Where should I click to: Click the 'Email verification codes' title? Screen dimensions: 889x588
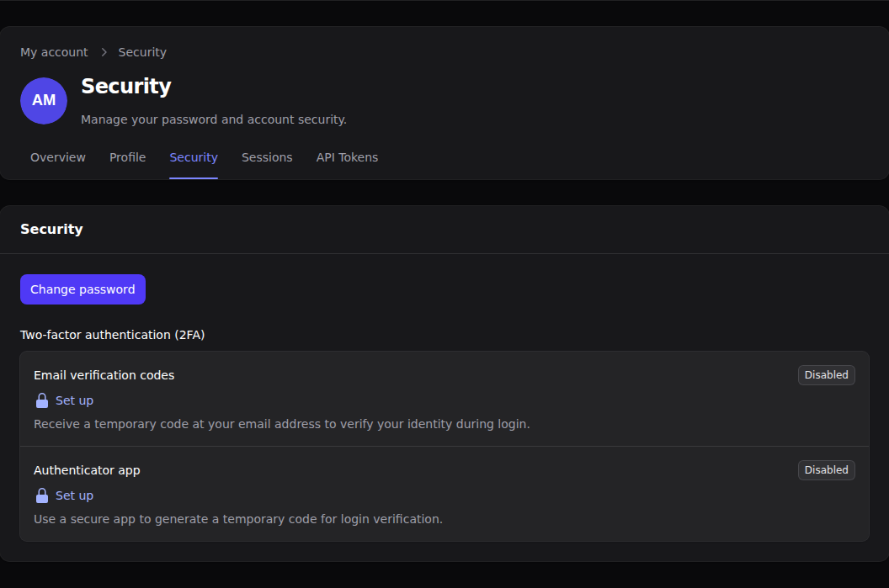click(x=104, y=375)
